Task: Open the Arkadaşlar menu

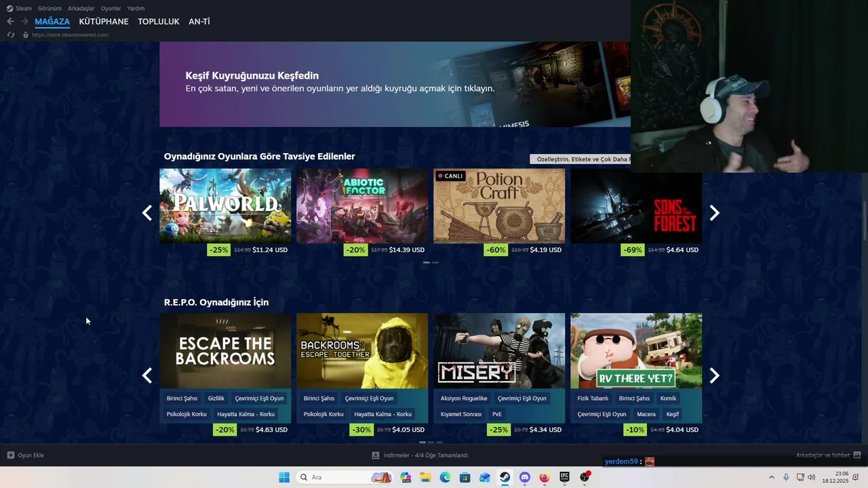Action: [81, 8]
